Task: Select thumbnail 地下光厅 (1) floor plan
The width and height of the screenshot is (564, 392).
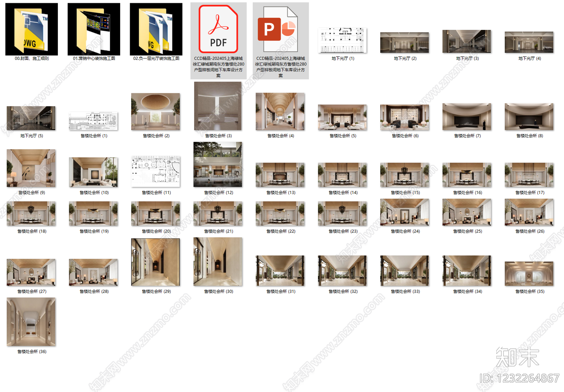Action: click(343, 40)
